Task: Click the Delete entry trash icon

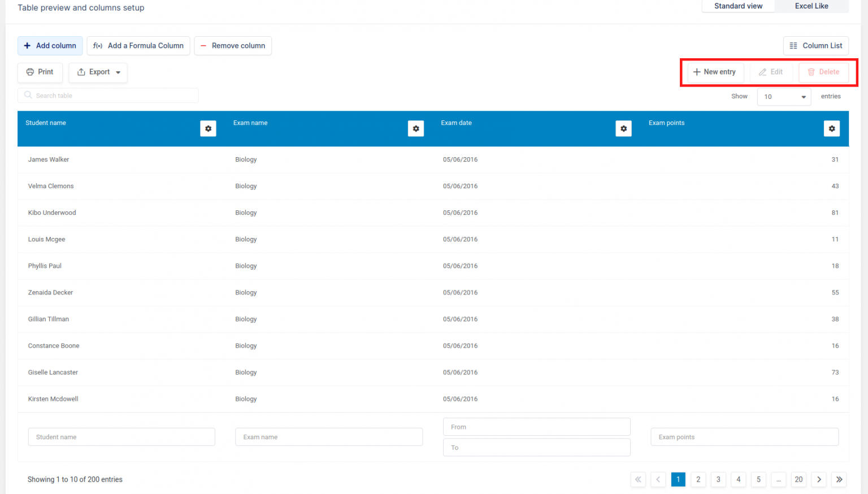Action: tap(812, 72)
